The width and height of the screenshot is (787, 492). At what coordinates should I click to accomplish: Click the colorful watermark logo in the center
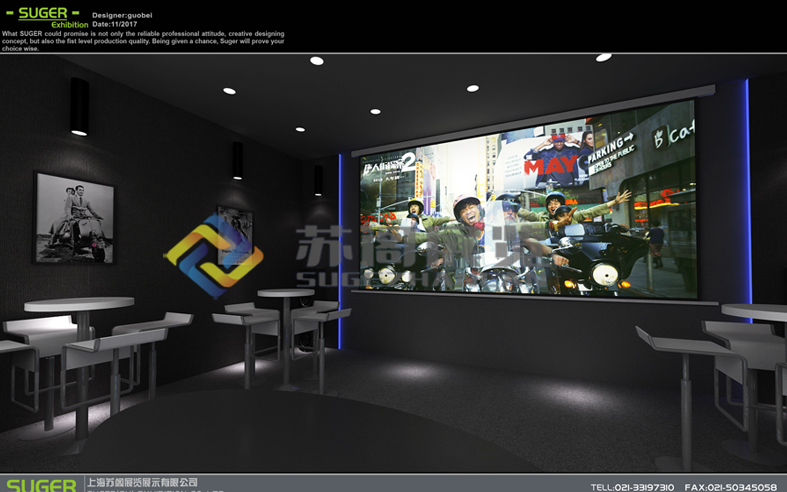click(213, 254)
